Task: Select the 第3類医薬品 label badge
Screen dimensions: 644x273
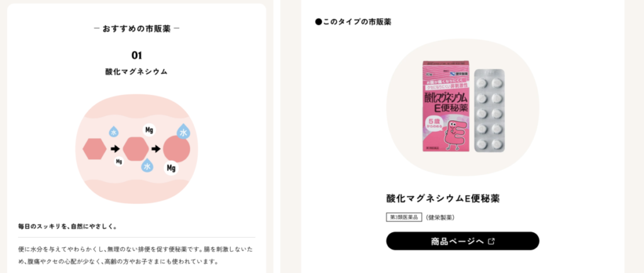Action: 404,218
